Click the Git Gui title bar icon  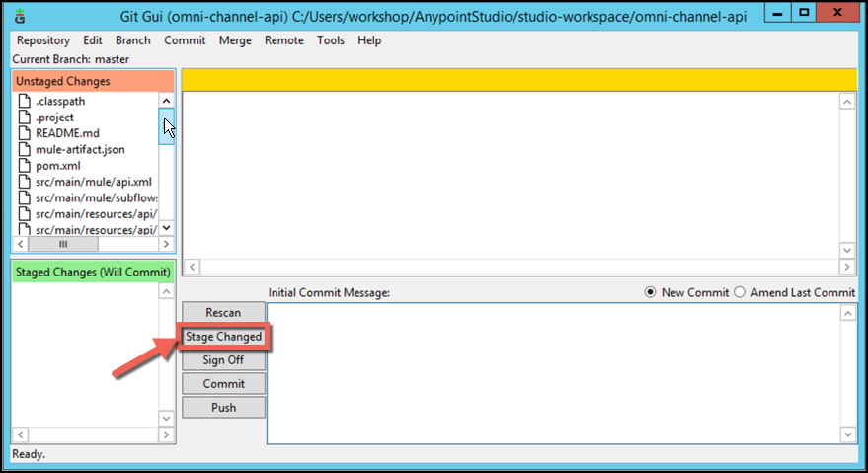(20, 16)
